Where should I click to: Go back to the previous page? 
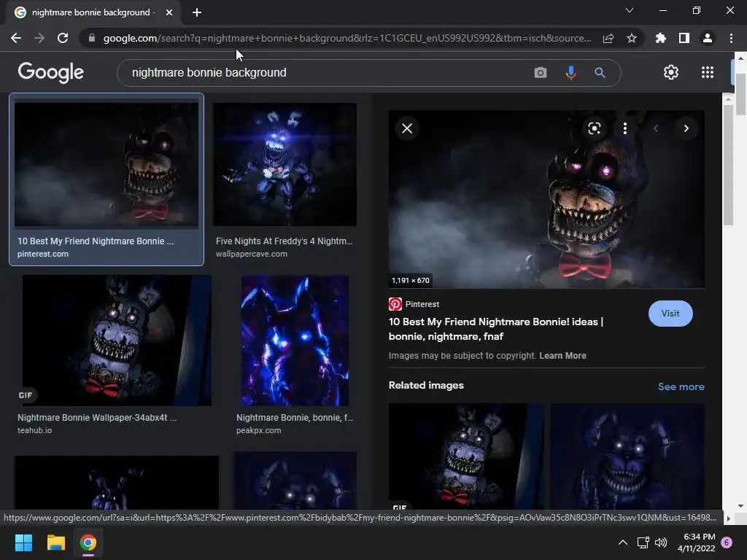pyautogui.click(x=16, y=38)
